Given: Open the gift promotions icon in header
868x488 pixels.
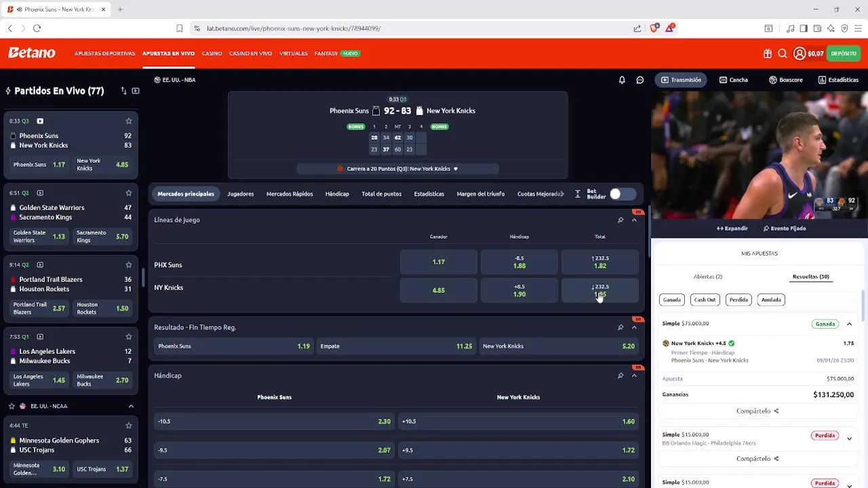Looking at the screenshot, I should click(x=768, y=54).
